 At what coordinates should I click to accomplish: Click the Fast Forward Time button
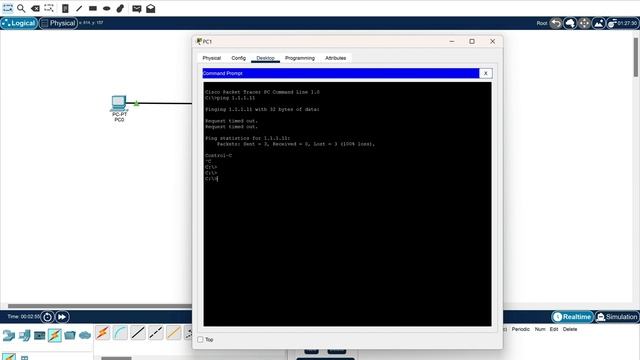[62, 317]
